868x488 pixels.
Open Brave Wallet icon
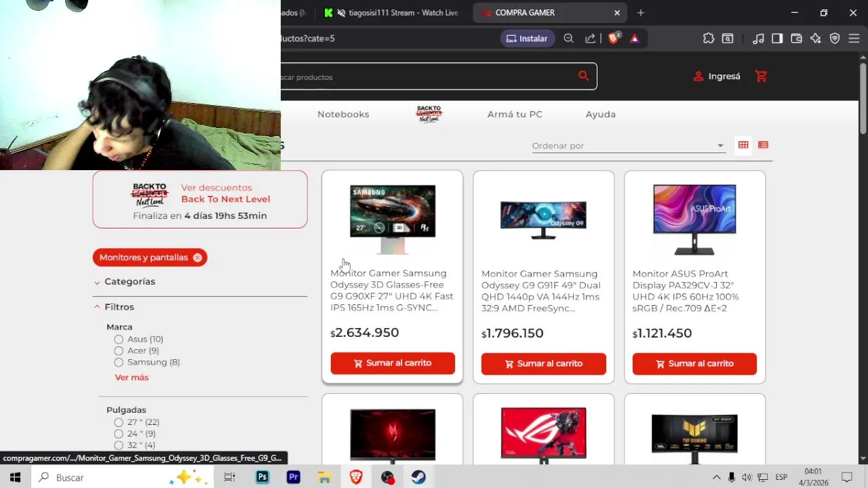(796, 39)
